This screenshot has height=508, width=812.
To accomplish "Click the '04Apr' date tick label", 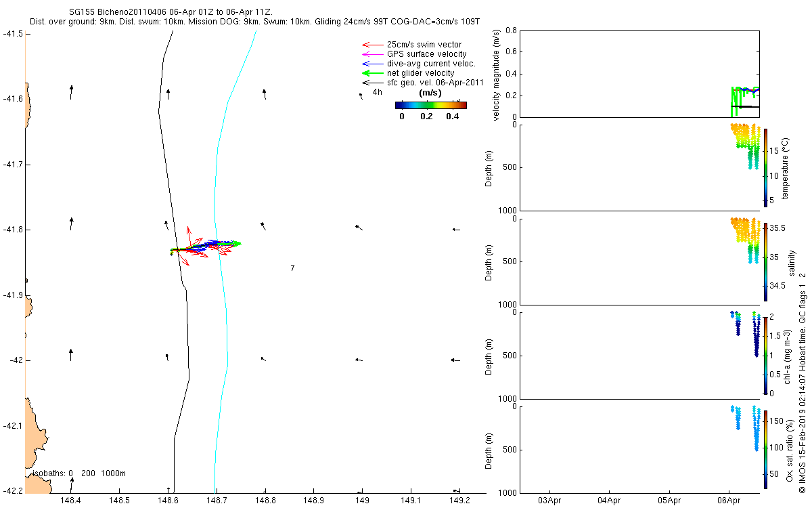I will coord(609,501).
